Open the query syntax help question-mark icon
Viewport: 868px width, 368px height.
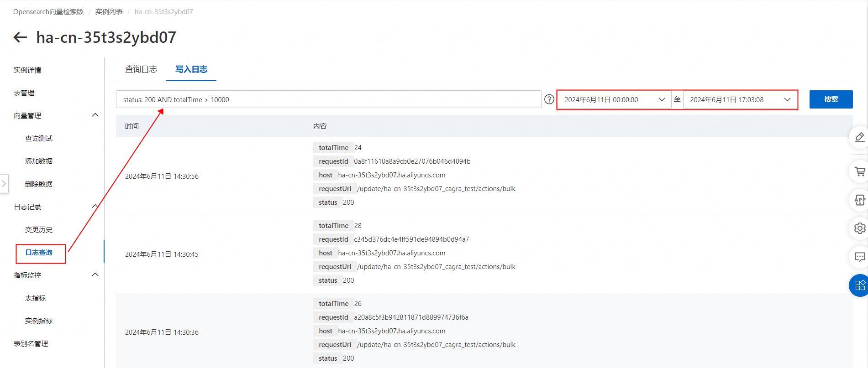point(549,99)
